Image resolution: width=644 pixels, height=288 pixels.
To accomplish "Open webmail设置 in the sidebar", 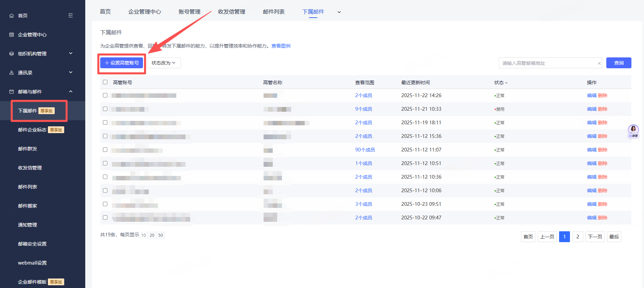I will click(x=32, y=263).
